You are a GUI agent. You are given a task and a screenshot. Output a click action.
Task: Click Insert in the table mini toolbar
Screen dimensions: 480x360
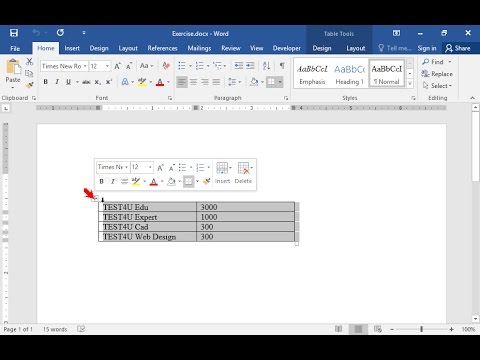click(x=222, y=173)
